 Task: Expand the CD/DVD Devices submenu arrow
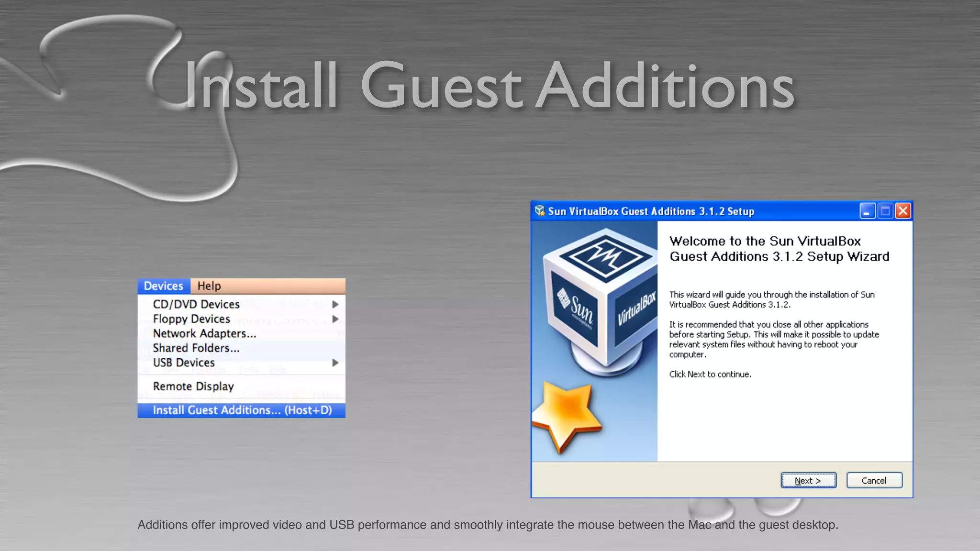pyautogui.click(x=335, y=304)
